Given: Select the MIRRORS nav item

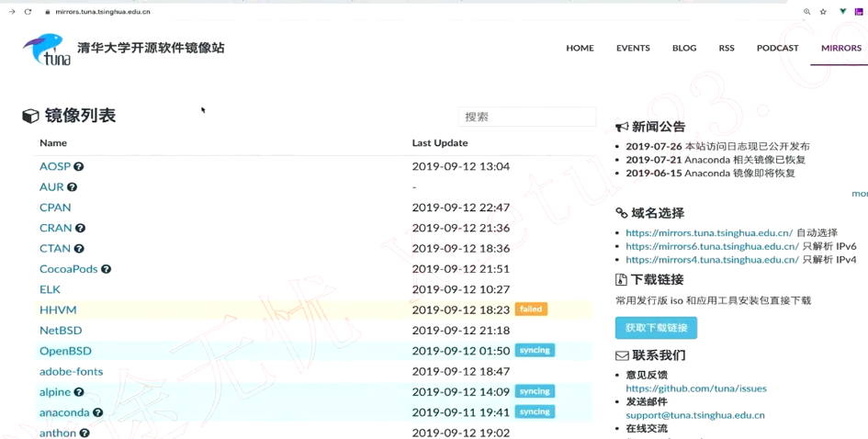Looking at the screenshot, I should coord(840,48).
